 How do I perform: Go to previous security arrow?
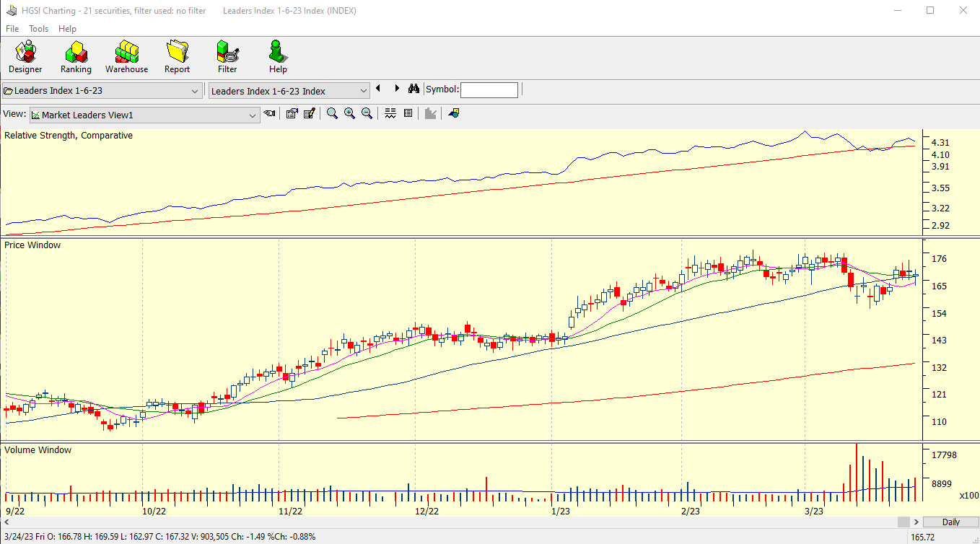(x=377, y=89)
